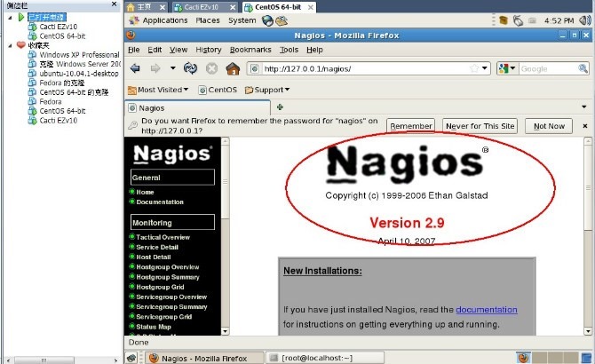Image resolution: width=595 pixels, height=364 pixels.
Task: Focus the Google search field
Action: 548,68
